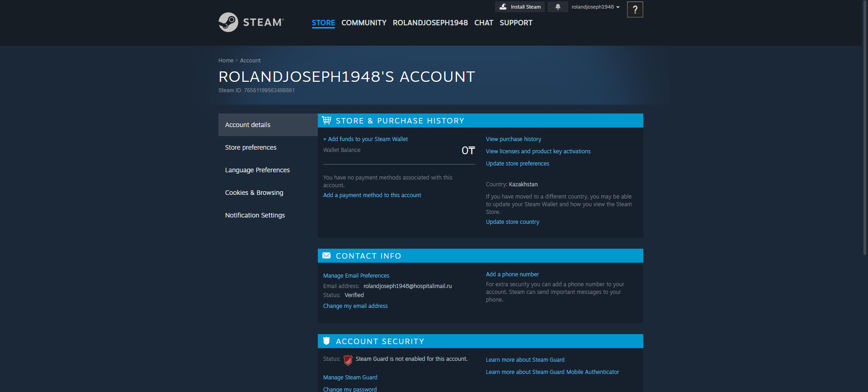Open the COMMUNITY menu tab
Viewport: 868px width, 392px height.
(364, 23)
